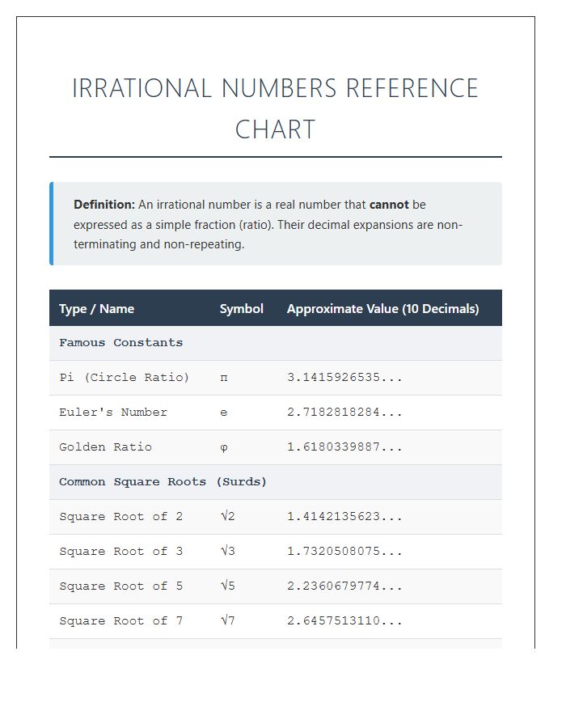566x728 pixels.
Task: Select the bold 'Definition:' label
Action: point(104,205)
